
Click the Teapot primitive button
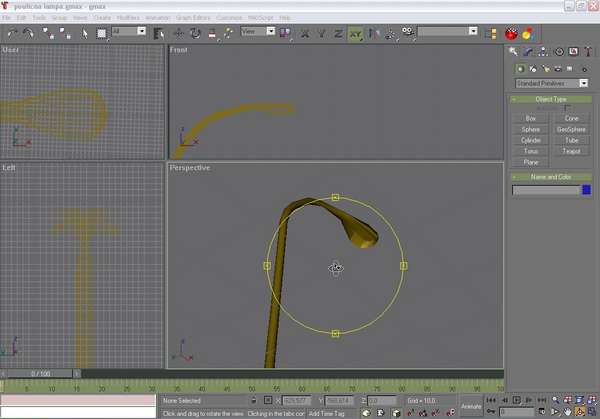click(571, 151)
